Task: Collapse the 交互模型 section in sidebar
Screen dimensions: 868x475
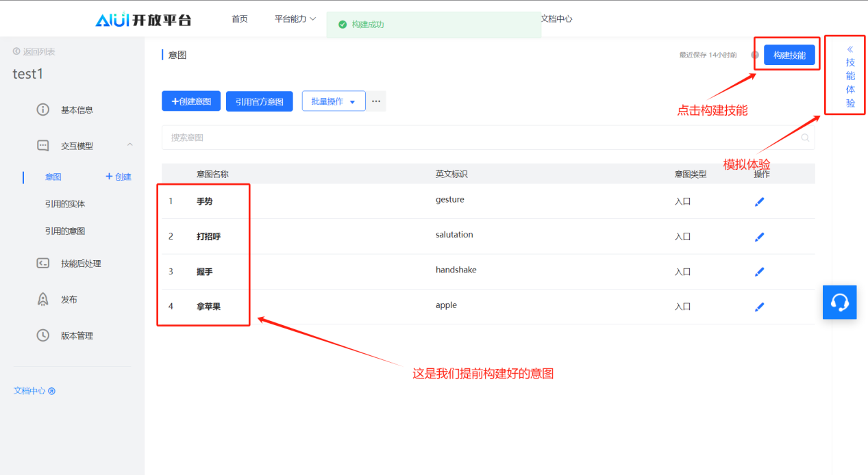Action: (x=129, y=145)
